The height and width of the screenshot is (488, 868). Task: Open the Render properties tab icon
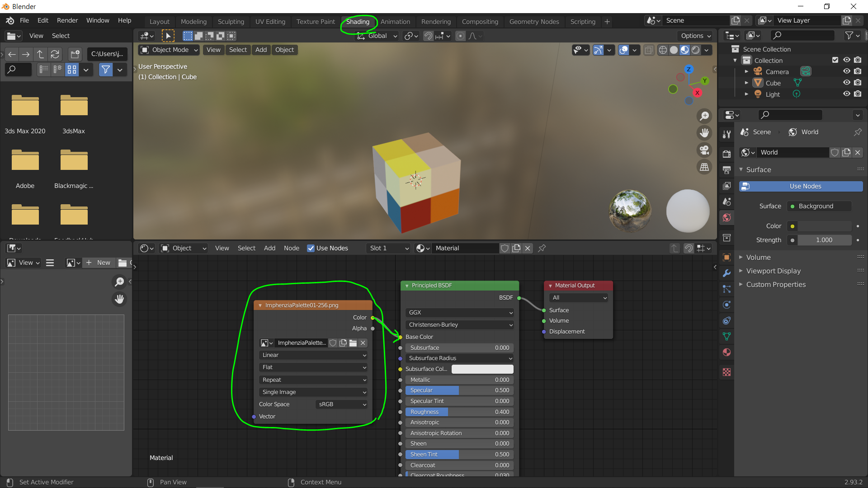pyautogui.click(x=726, y=154)
